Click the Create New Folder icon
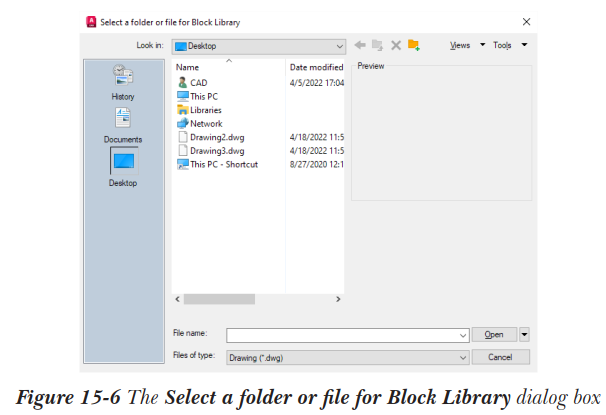This screenshot has height=415, width=606. [x=414, y=45]
